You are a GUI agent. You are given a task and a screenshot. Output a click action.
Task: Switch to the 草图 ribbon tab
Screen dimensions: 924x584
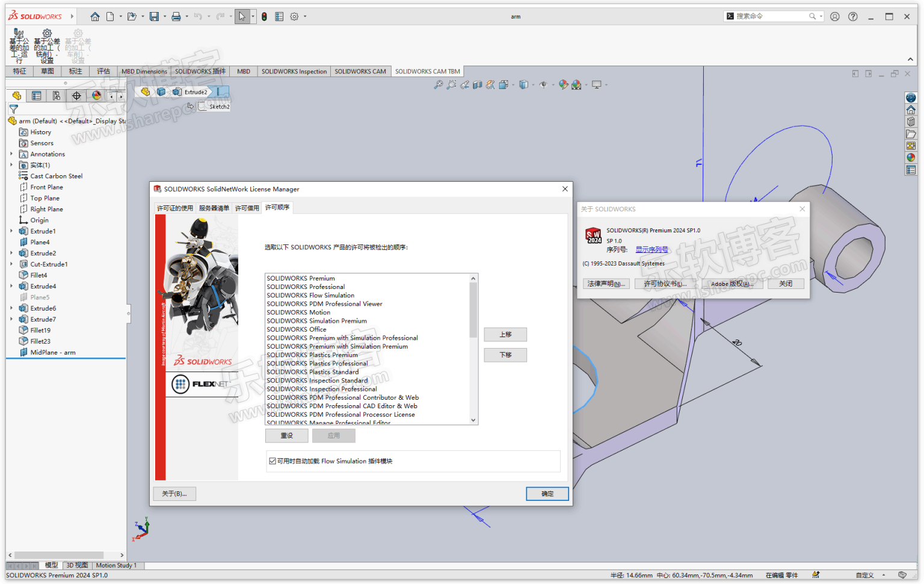point(48,71)
